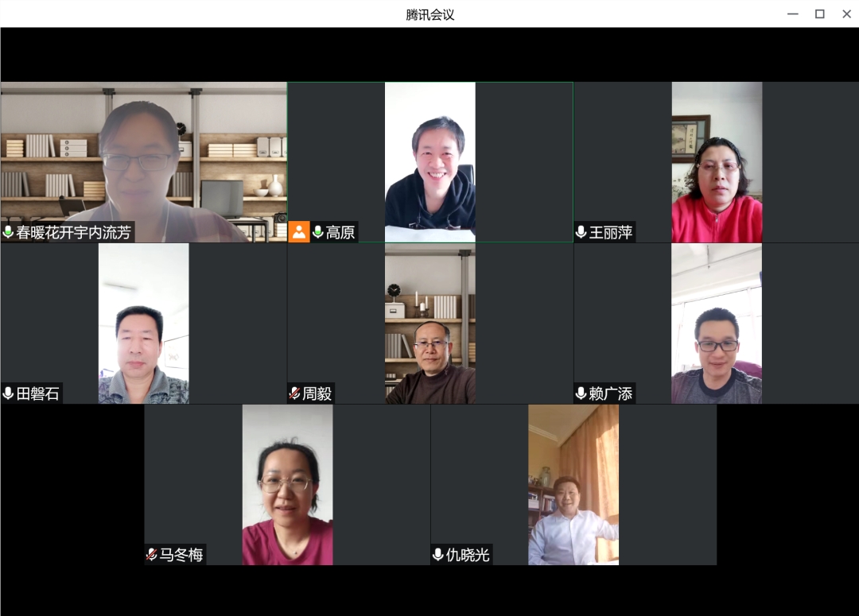Screen dimensions: 859x616
Task: Click the orange host icon next to 高原
Action: [x=299, y=232]
